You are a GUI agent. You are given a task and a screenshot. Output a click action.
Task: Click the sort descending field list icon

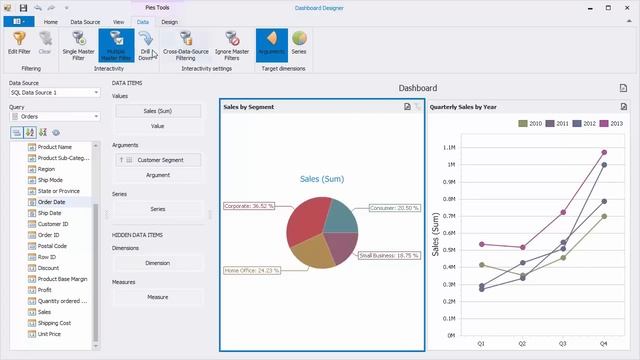tap(43, 133)
